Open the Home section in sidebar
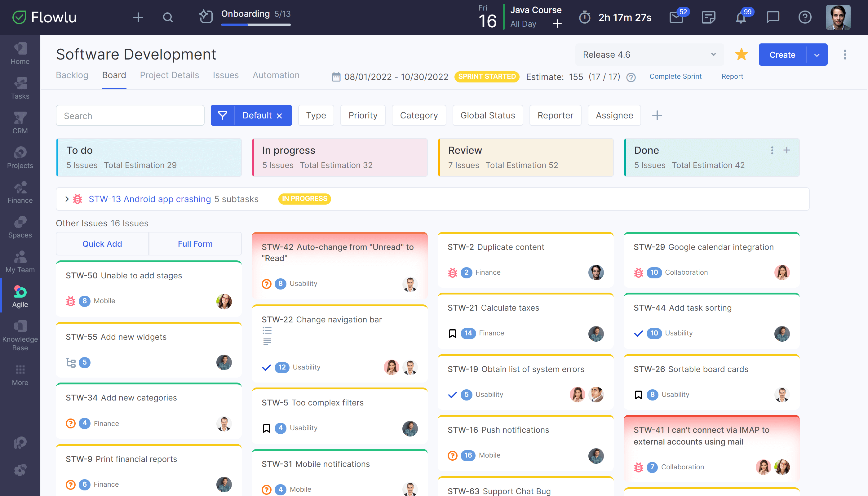The width and height of the screenshot is (868, 496). (x=20, y=54)
